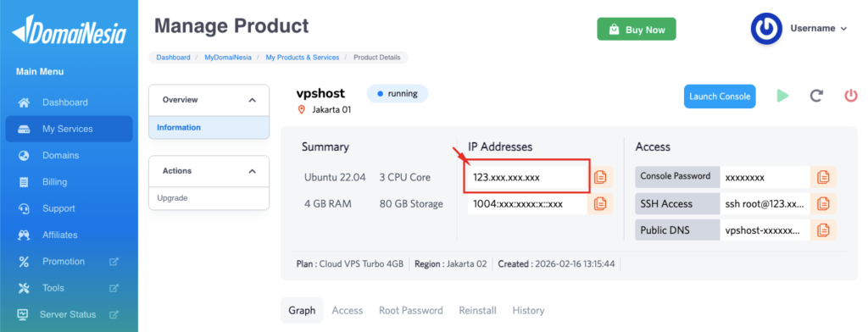Click the Tools wrench icon

(23, 288)
